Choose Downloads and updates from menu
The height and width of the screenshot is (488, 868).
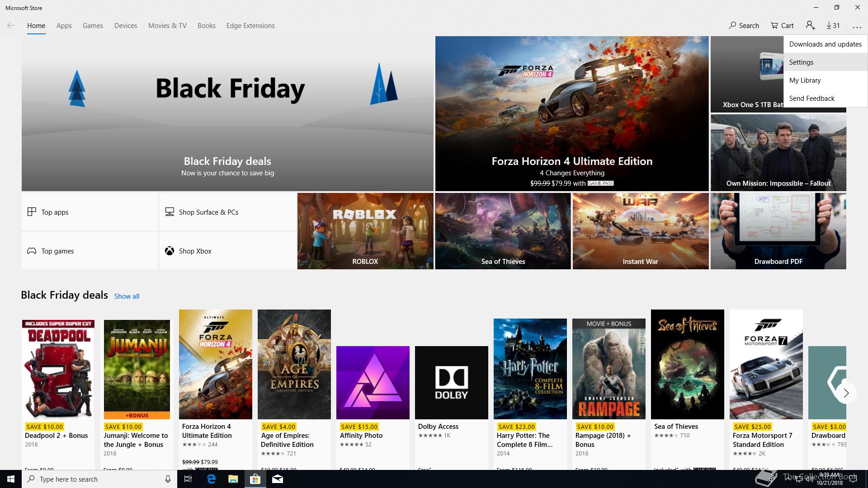pos(826,44)
